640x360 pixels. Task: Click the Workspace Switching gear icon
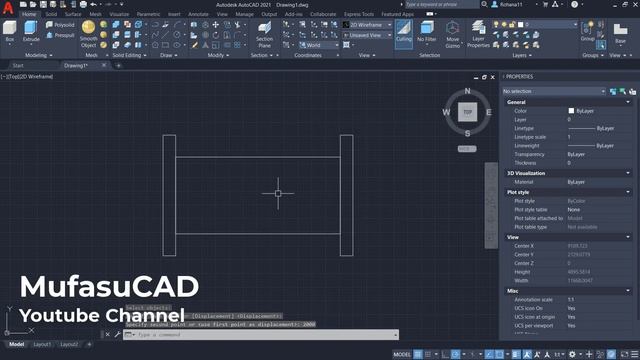tap(572, 354)
